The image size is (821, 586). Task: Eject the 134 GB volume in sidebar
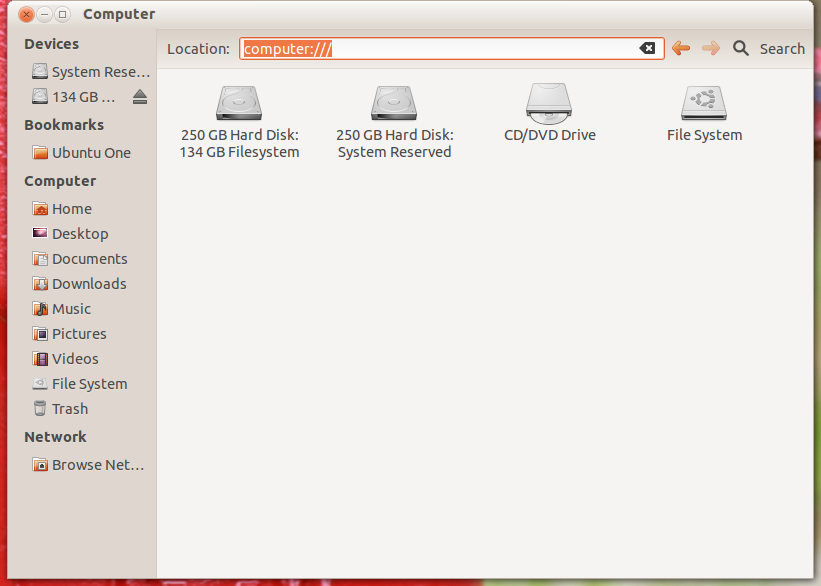pyautogui.click(x=140, y=97)
